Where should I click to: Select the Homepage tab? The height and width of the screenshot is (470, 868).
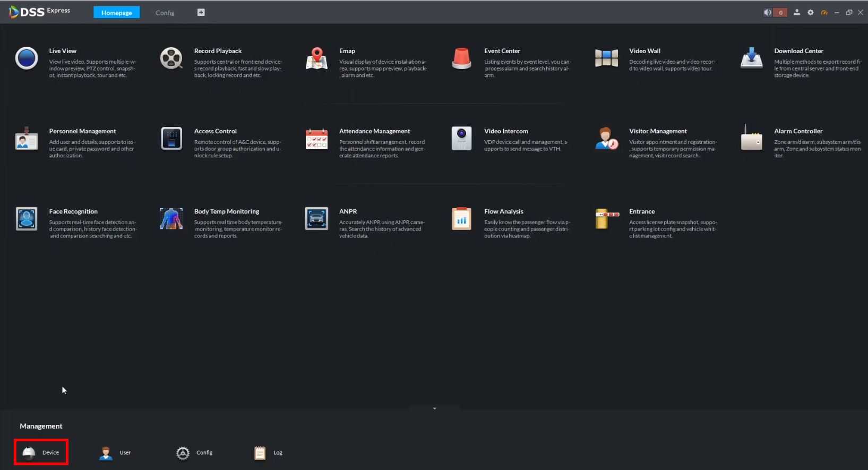(116, 13)
